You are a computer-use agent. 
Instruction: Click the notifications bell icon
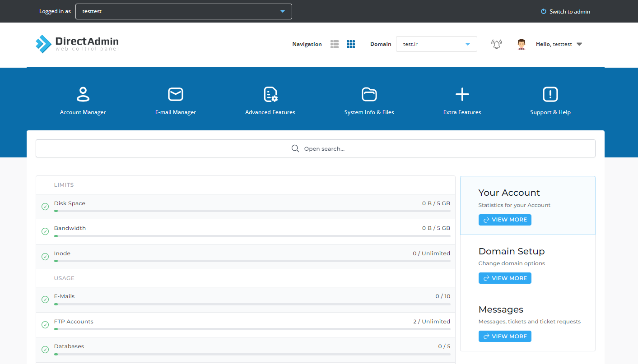(x=496, y=44)
